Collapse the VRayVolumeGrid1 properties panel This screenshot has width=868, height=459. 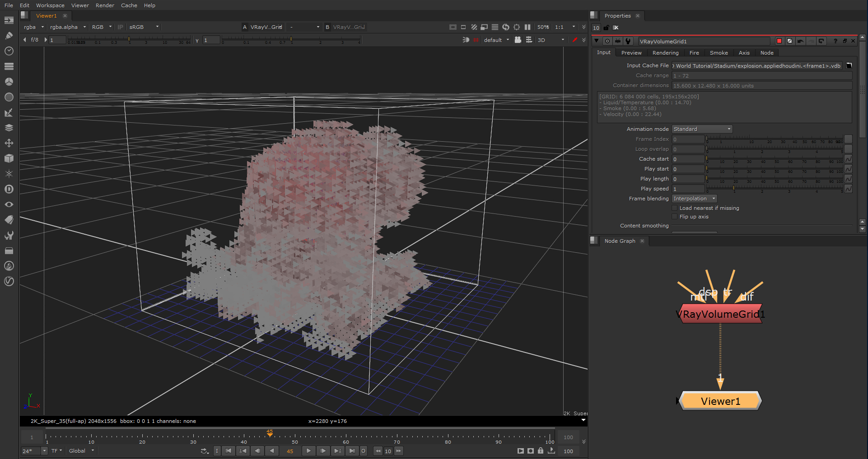point(597,41)
